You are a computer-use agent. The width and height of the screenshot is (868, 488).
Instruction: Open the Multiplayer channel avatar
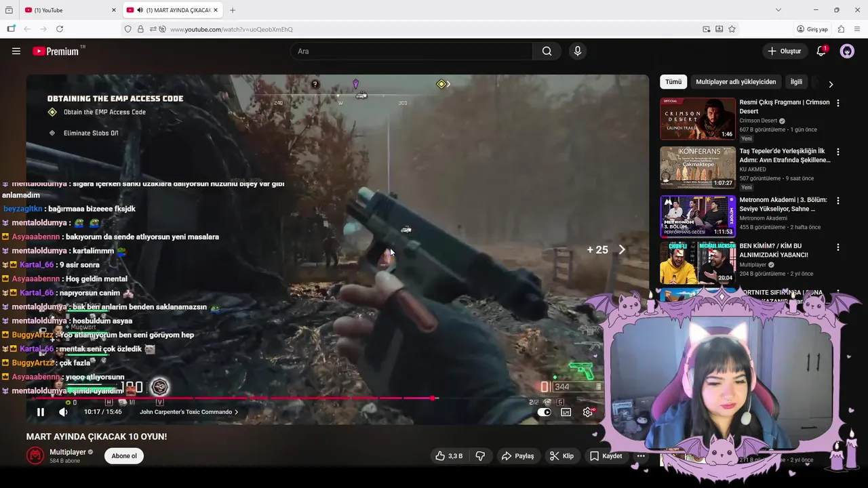tap(35, 455)
